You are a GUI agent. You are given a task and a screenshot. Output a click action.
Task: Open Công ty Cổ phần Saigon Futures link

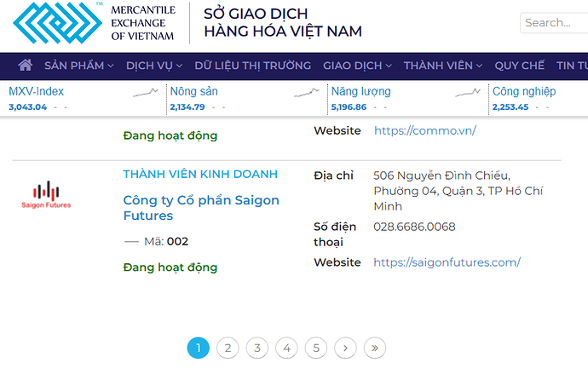click(x=201, y=208)
